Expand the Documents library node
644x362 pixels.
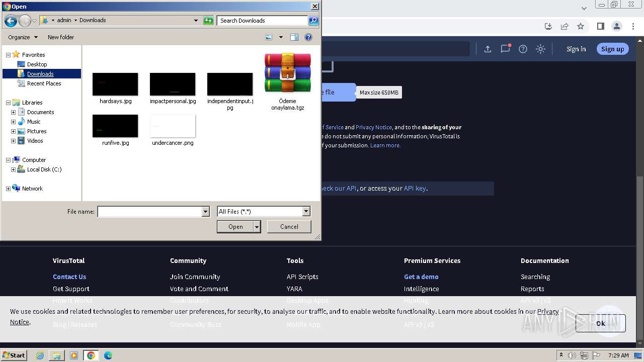tap(13, 112)
